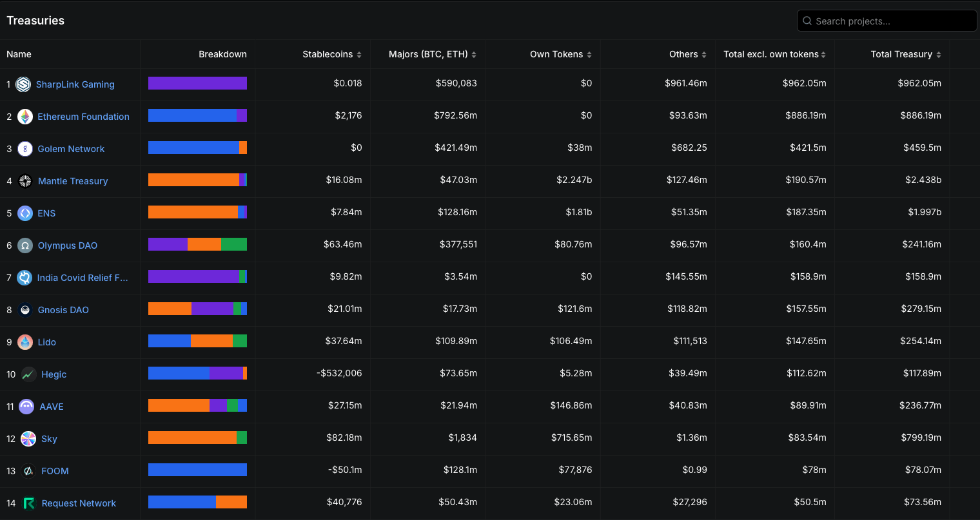Click the Sky logo icon
The width and height of the screenshot is (980, 520).
click(x=28, y=439)
